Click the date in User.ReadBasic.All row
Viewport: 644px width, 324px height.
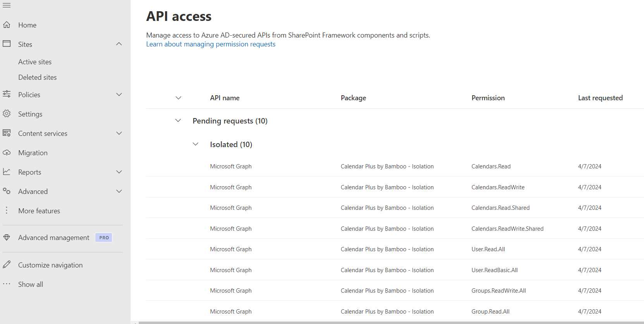(x=590, y=270)
